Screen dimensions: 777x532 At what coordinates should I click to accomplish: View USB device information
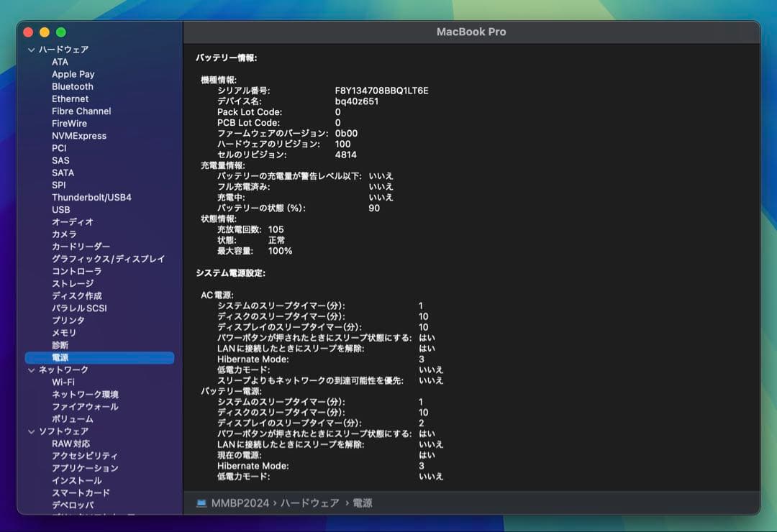[61, 209]
